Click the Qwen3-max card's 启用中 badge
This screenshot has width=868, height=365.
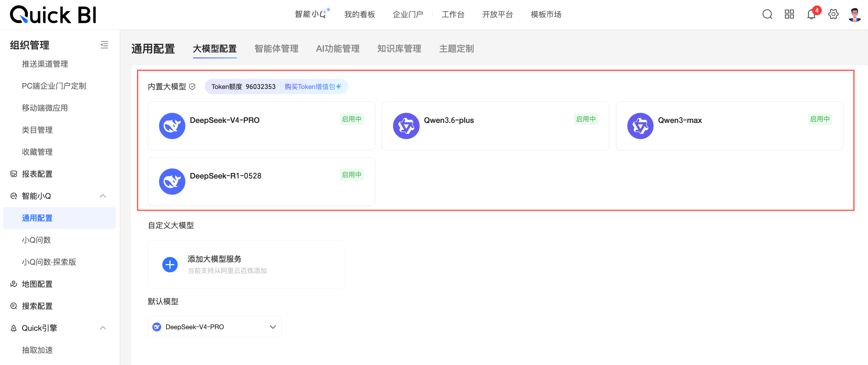(820, 119)
